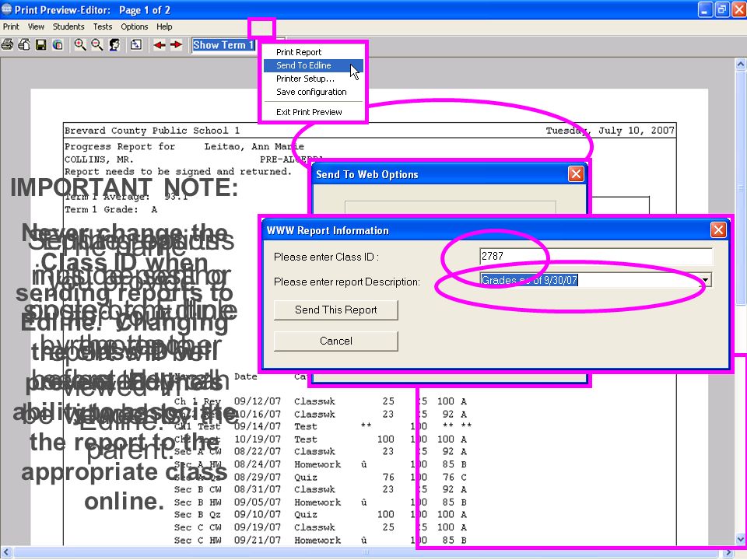747x560 pixels.
Task: Open the View menu
Action: 36,26
